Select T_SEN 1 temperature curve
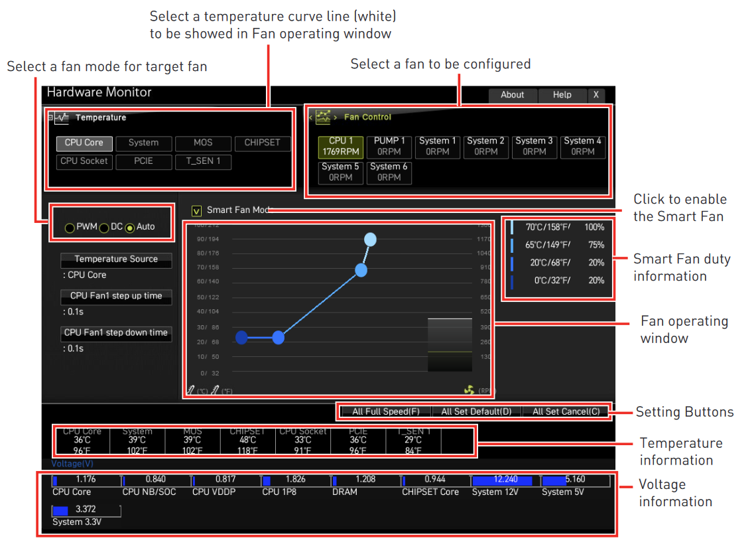Image resolution: width=756 pixels, height=558 pixels. pyautogui.click(x=203, y=162)
